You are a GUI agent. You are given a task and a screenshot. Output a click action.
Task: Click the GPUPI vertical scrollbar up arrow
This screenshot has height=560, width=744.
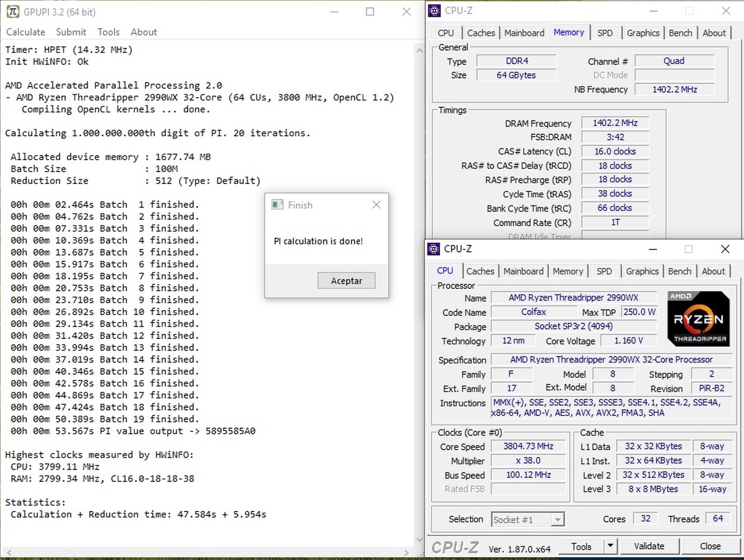[x=419, y=50]
